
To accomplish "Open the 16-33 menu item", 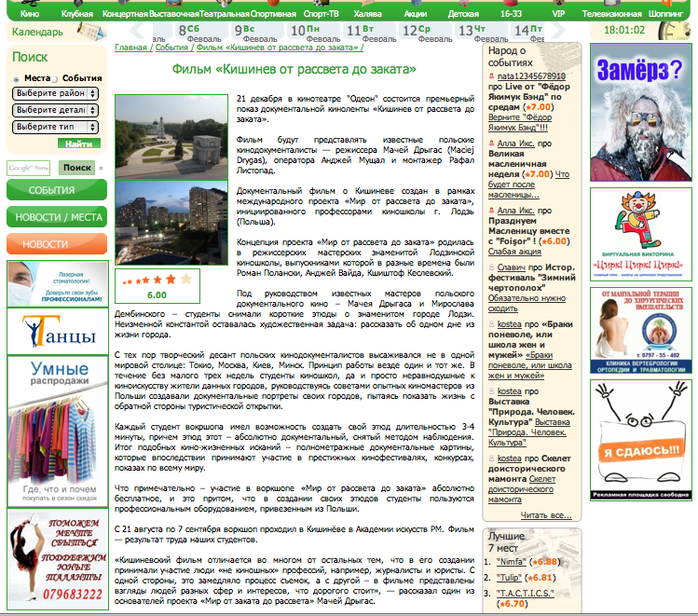I will coord(511,14).
